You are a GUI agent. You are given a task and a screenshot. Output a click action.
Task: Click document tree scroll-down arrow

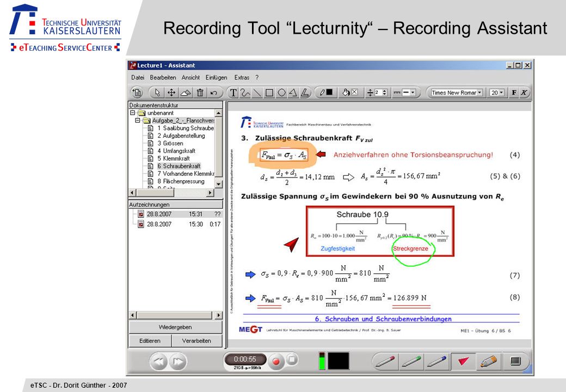(x=218, y=183)
